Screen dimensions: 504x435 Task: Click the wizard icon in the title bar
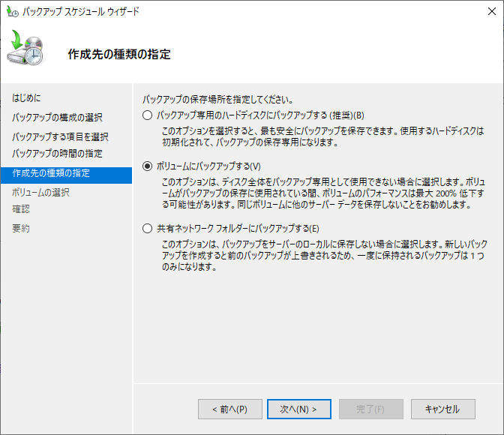[x=12, y=12]
